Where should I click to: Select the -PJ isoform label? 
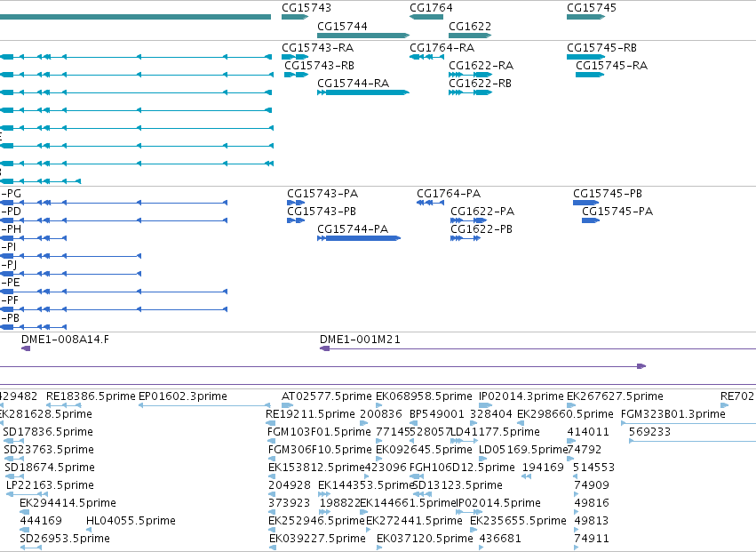(x=9, y=265)
